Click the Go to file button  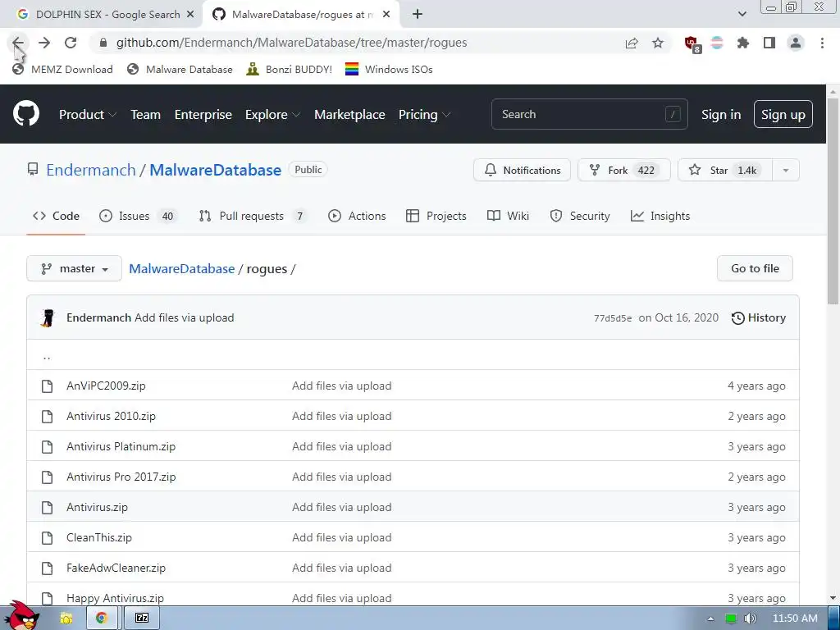755,268
